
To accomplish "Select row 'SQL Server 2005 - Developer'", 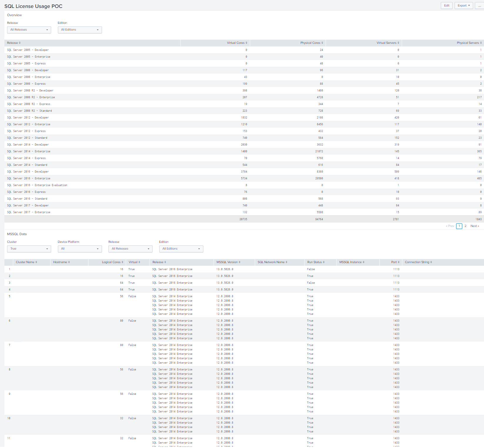I will click(244, 50).
